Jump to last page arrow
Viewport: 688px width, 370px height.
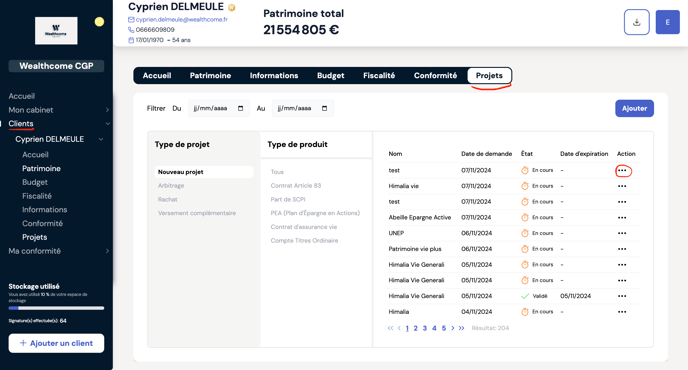click(x=462, y=328)
